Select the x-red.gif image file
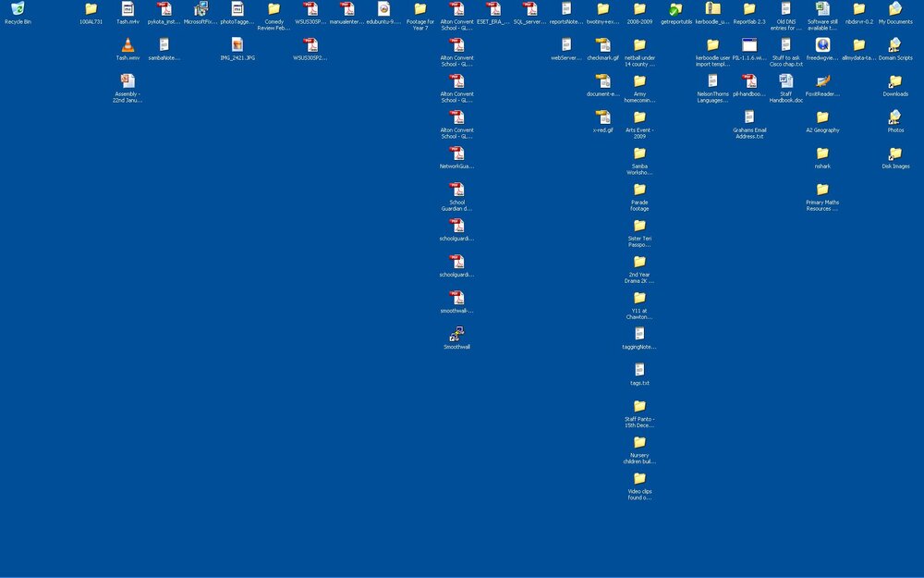 coord(602,117)
